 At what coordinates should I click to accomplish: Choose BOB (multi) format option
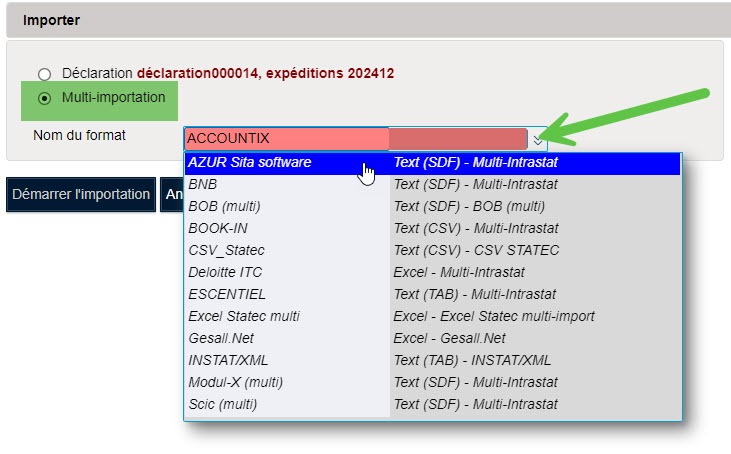tap(432, 206)
